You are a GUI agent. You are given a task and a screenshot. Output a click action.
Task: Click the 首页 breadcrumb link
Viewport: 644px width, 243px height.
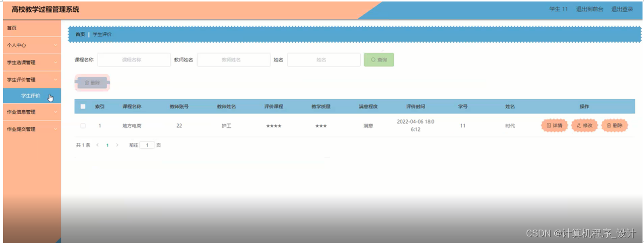point(80,34)
